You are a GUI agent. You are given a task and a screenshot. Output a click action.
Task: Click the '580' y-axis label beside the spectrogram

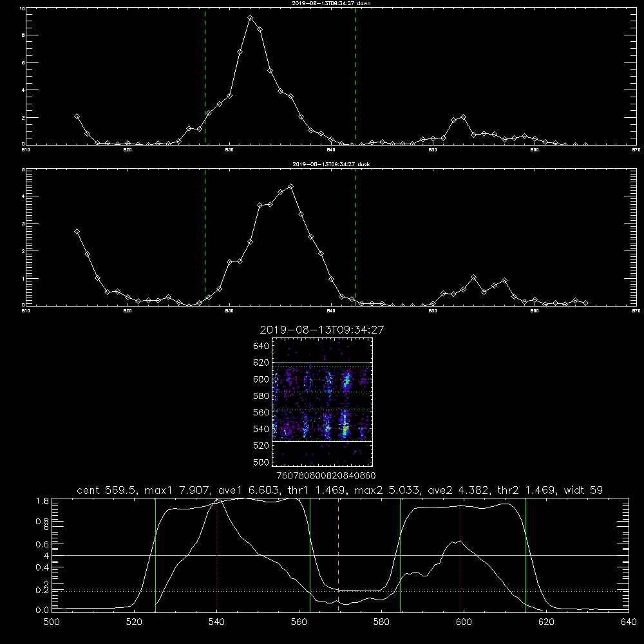[261, 396]
